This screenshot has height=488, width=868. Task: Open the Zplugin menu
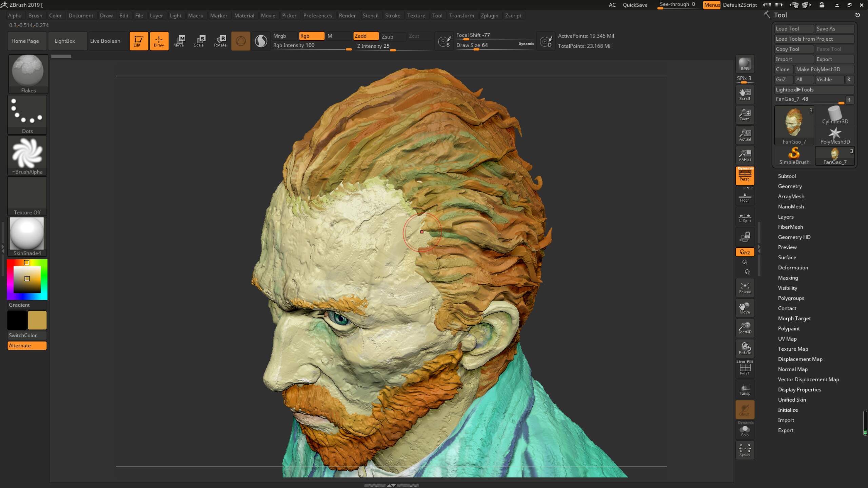490,16
